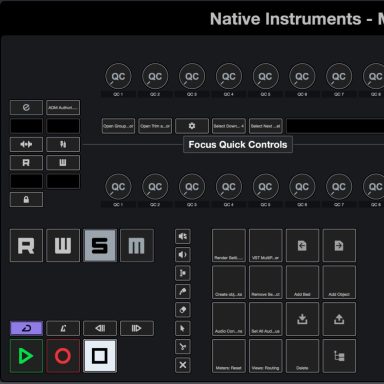Click the white stop button
The width and height of the screenshot is (384, 384).
point(100,356)
